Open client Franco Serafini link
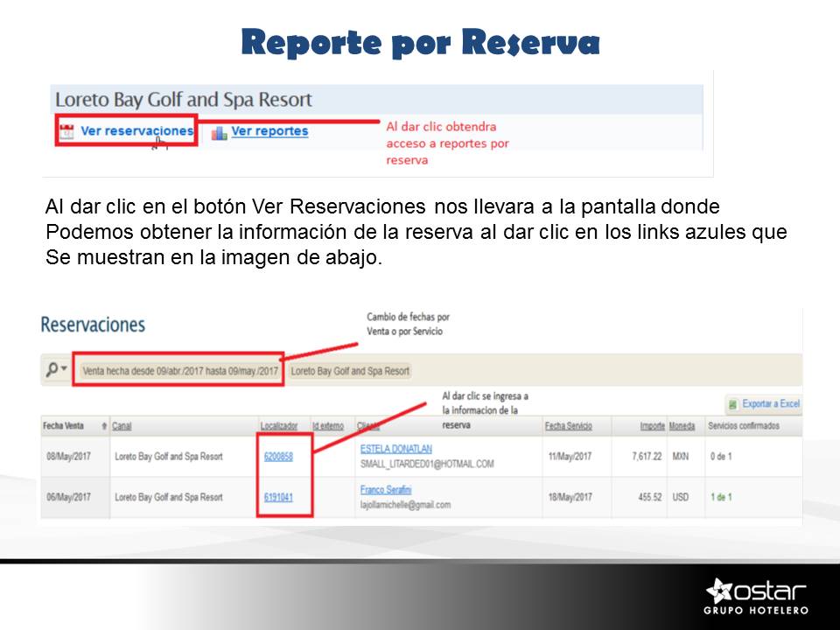The image size is (840, 630). point(385,490)
